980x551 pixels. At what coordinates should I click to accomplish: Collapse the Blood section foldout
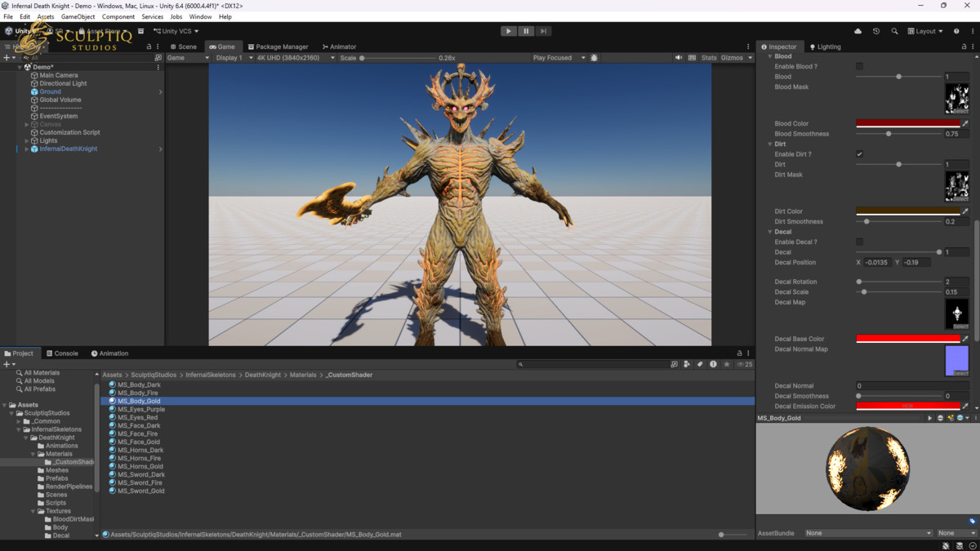[769, 56]
